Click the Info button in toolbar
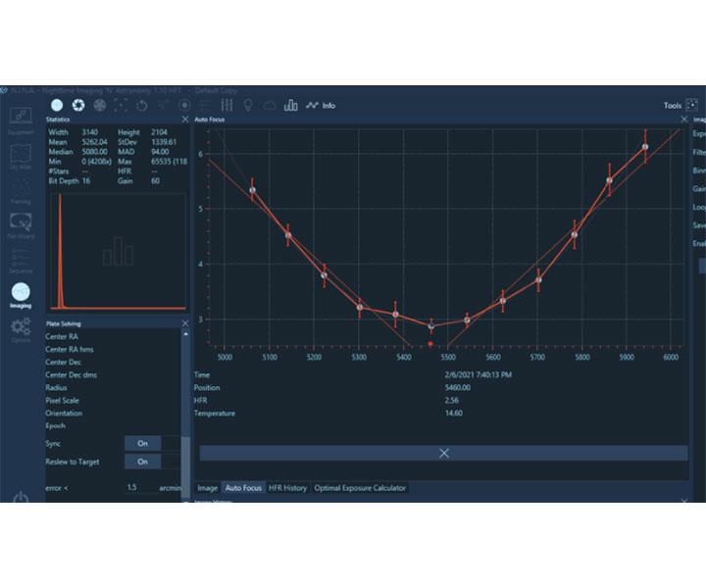Viewport: 706px width, 588px height. click(x=321, y=105)
